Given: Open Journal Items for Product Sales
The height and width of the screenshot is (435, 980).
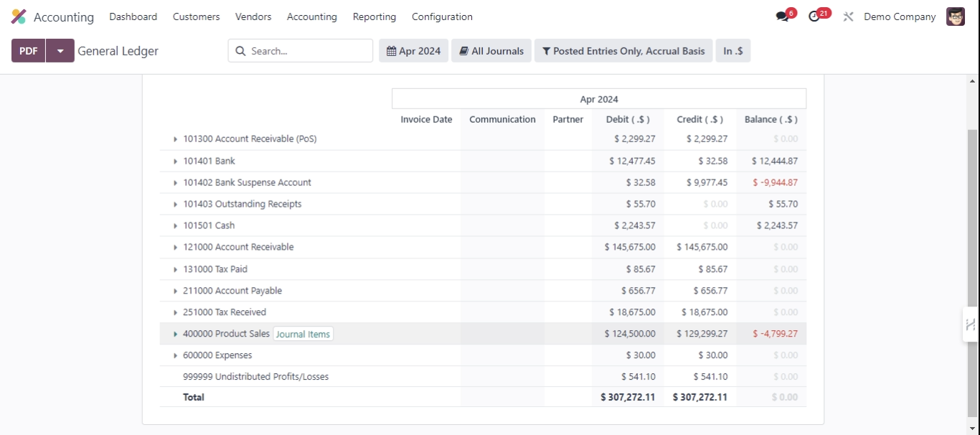Looking at the screenshot, I should tap(303, 333).
